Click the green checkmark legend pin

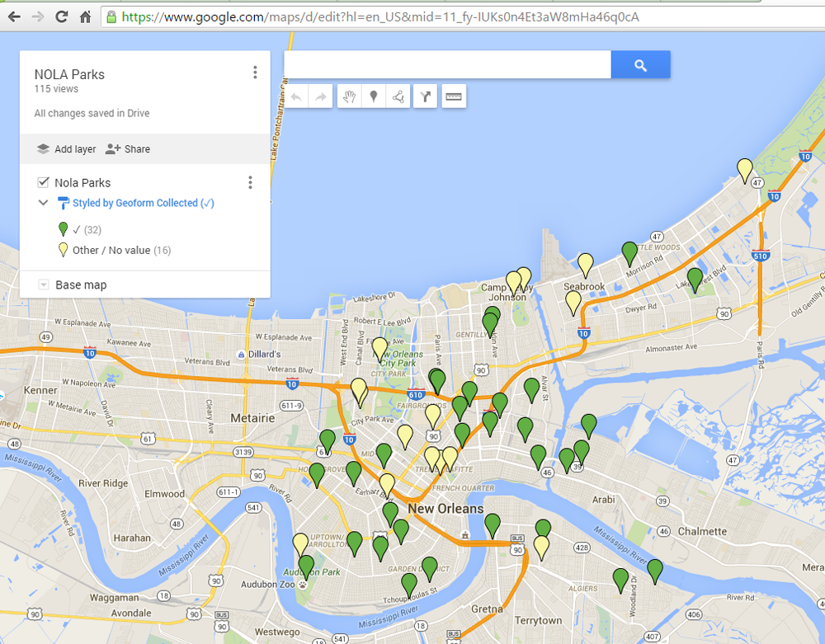point(64,228)
